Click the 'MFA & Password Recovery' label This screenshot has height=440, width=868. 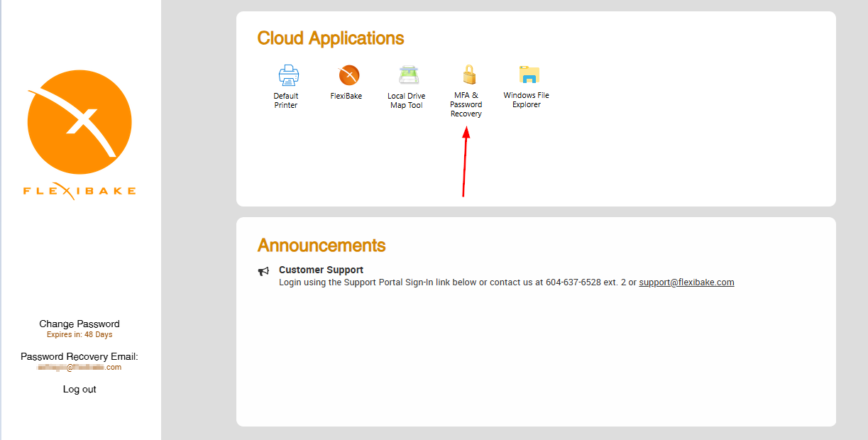click(x=466, y=104)
